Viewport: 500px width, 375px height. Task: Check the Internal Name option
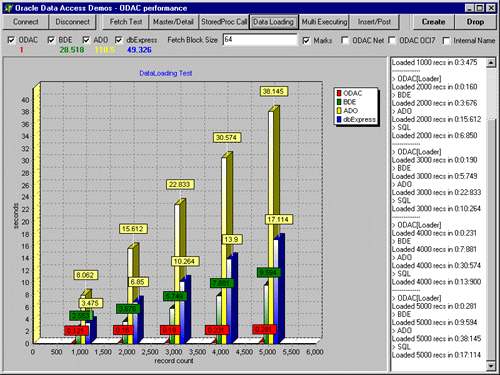pos(446,41)
